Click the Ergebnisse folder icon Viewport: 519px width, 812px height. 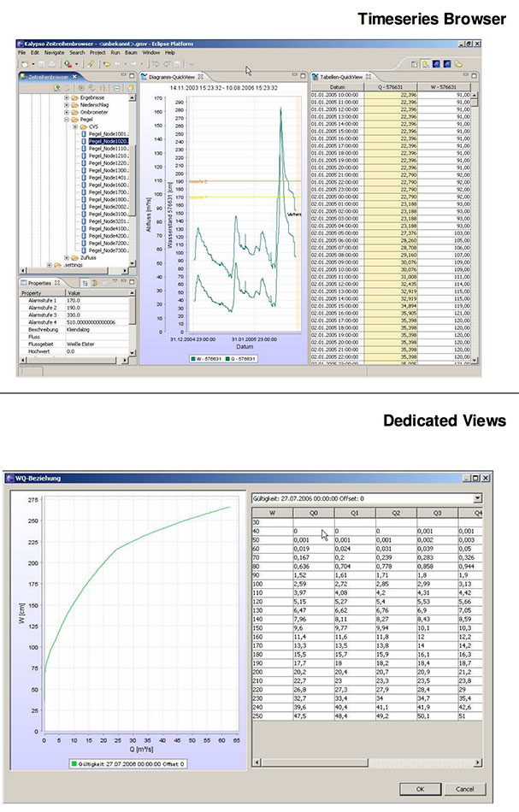(75, 98)
